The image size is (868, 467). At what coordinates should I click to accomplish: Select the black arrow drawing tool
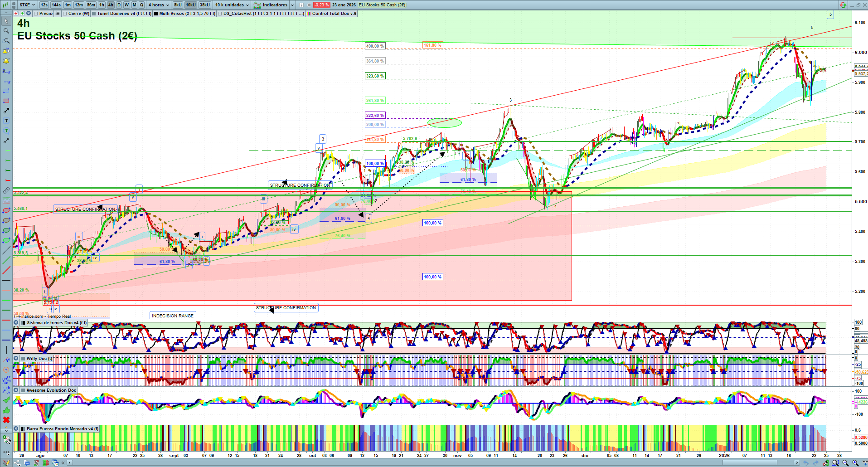tap(6, 111)
